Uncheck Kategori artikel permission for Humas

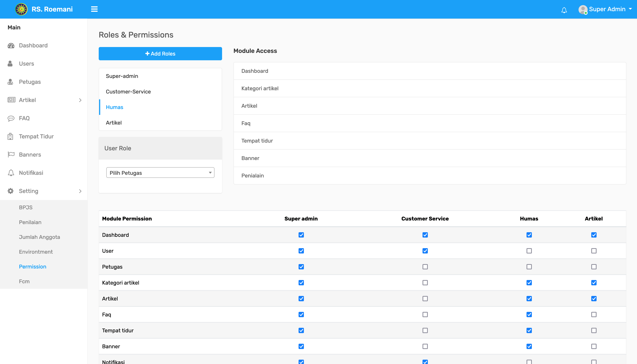point(529,283)
